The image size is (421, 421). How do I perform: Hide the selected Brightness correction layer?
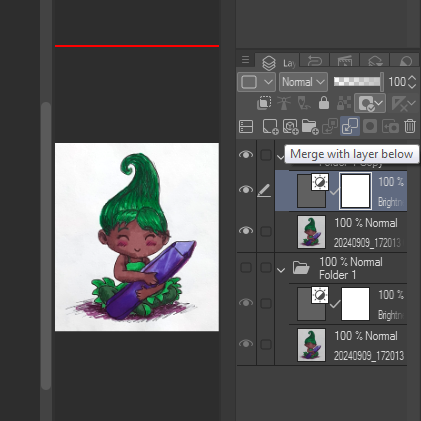246,190
